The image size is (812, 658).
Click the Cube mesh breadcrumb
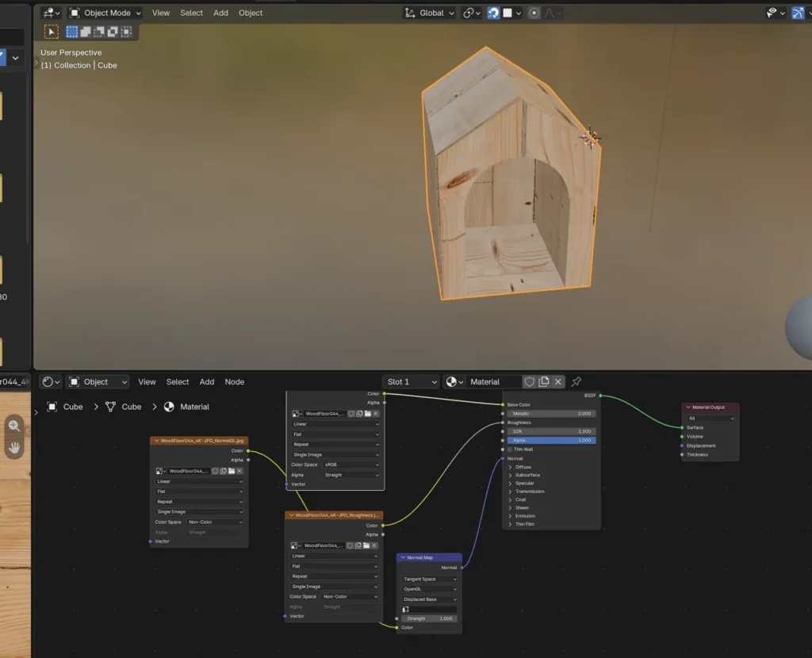click(123, 407)
